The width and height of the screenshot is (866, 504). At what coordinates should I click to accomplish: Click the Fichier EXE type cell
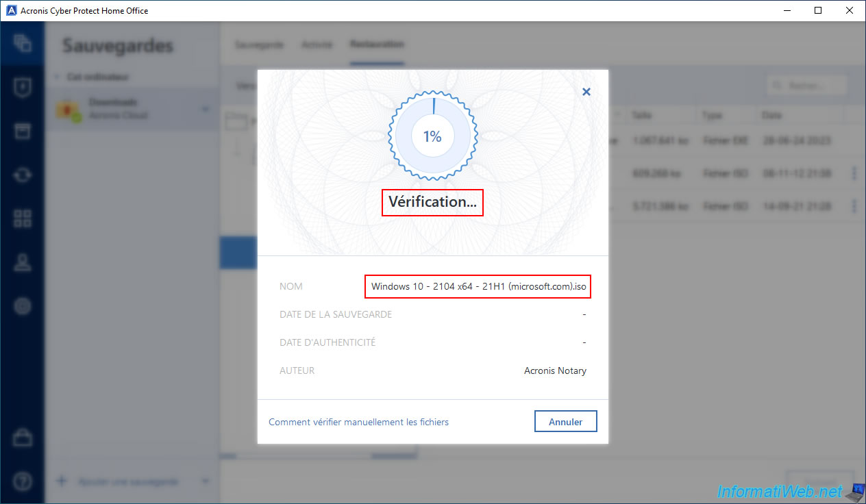pyautogui.click(x=726, y=140)
